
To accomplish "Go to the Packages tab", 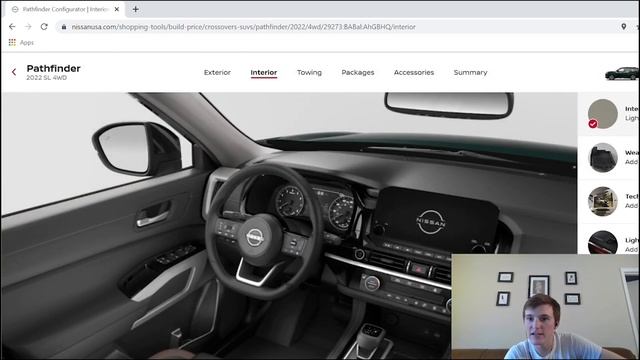I will (358, 72).
